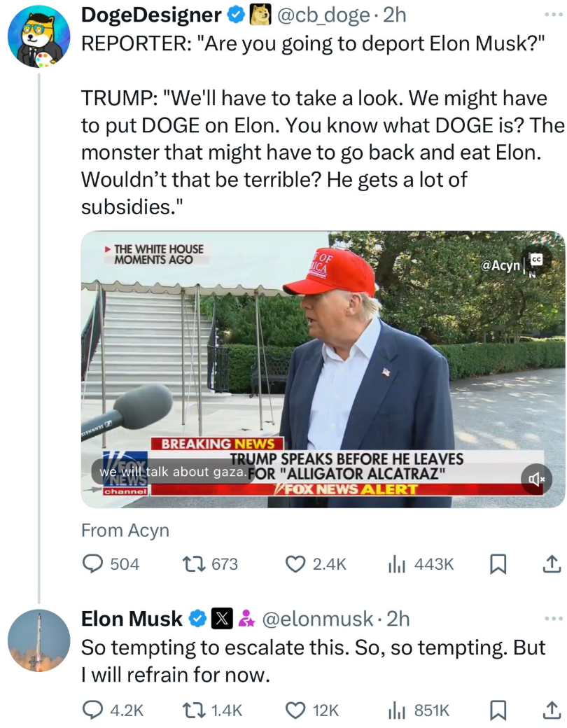Unmute the video with speaker icon

(537, 479)
